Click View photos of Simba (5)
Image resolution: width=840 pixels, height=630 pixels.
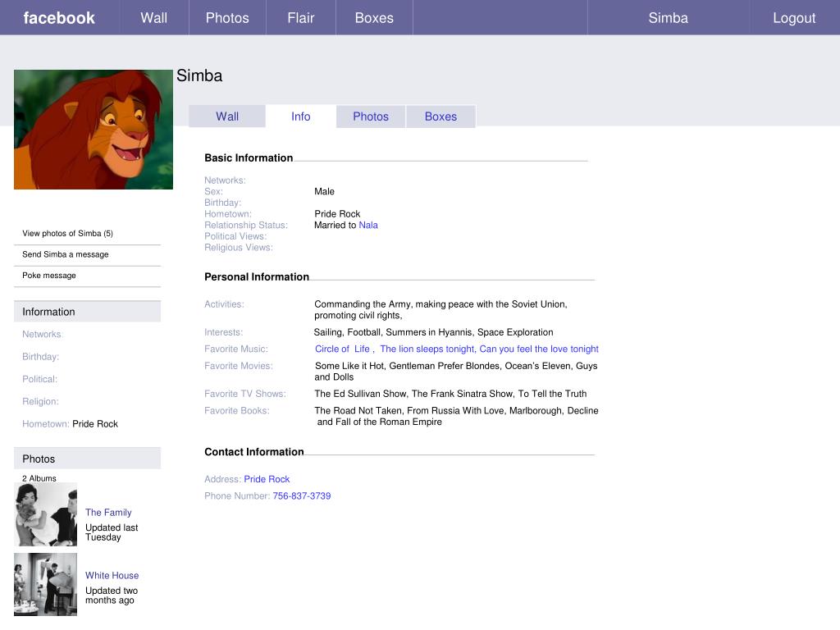point(67,234)
